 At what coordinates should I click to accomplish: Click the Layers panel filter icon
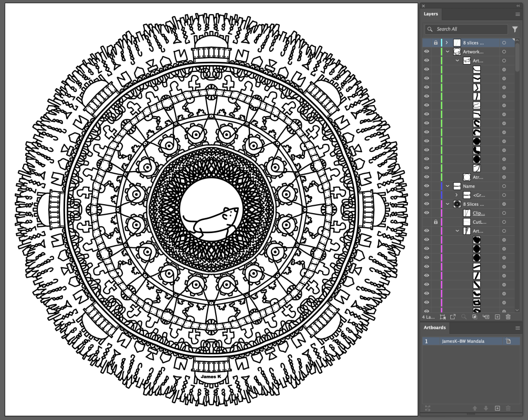click(515, 29)
